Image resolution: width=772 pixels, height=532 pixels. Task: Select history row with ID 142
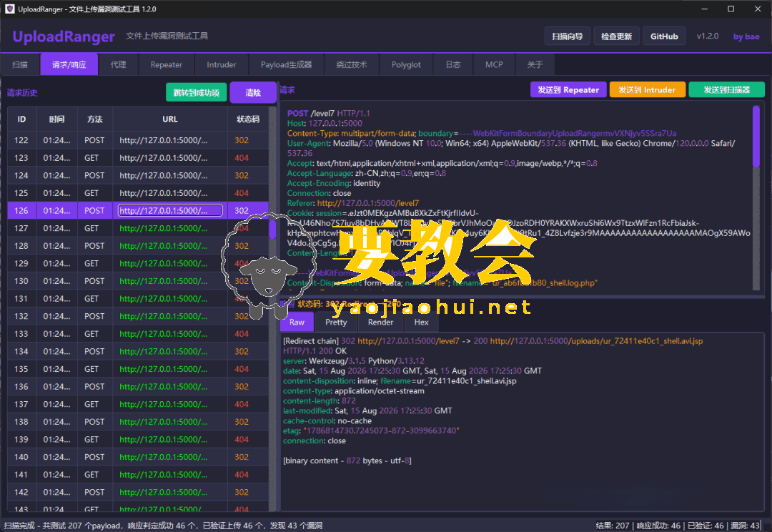[138, 492]
